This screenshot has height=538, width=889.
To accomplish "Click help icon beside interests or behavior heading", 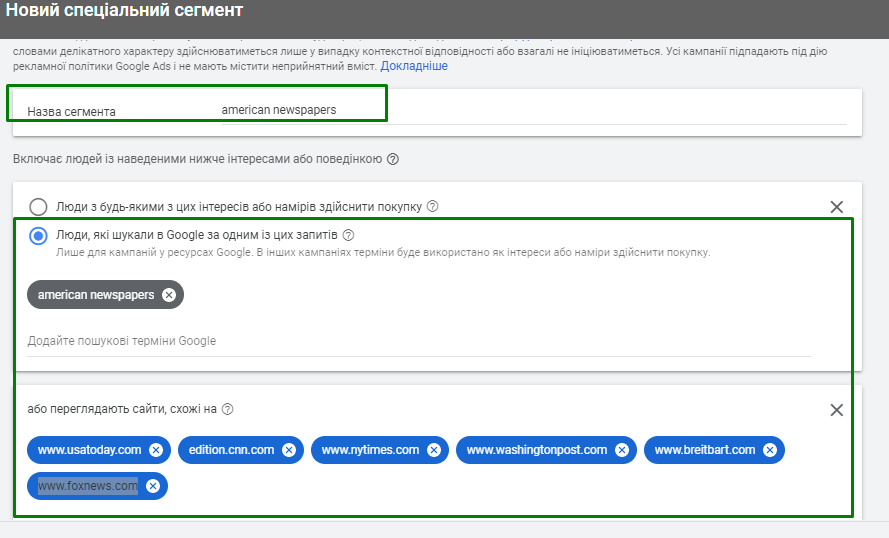I will (393, 159).
